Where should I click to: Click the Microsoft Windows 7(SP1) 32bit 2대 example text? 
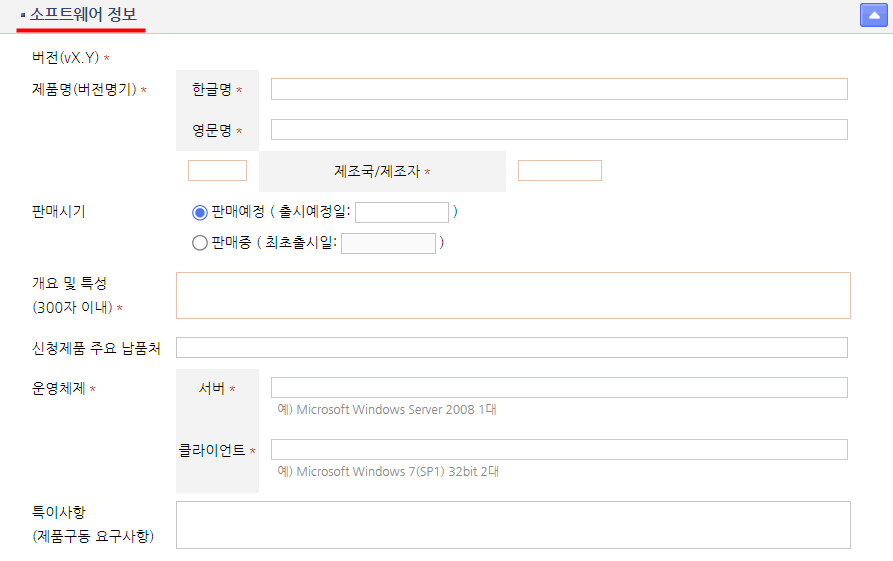pos(388,472)
